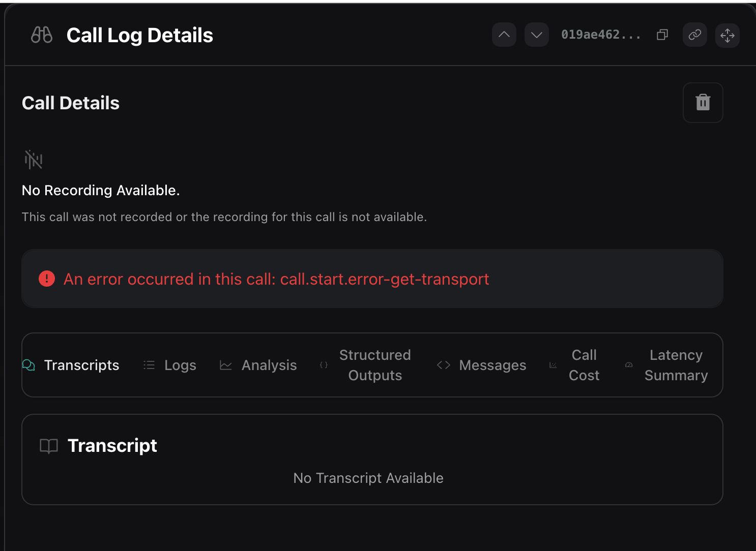Click the move/expand panel arrows icon
This screenshot has width=756, height=551.
point(727,35)
